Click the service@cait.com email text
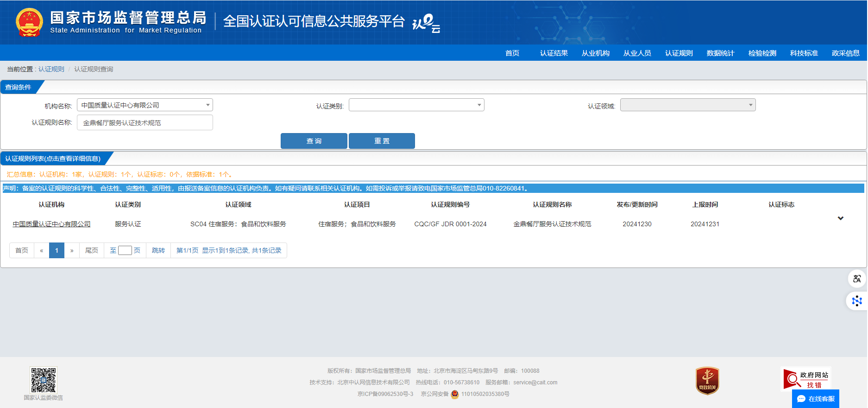This screenshot has height=408, width=868. [535, 382]
